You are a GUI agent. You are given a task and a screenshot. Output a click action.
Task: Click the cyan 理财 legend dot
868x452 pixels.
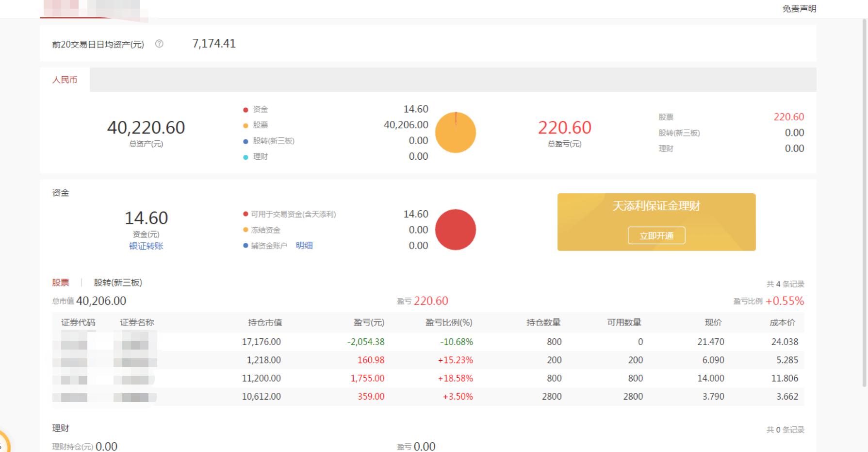[x=246, y=157]
